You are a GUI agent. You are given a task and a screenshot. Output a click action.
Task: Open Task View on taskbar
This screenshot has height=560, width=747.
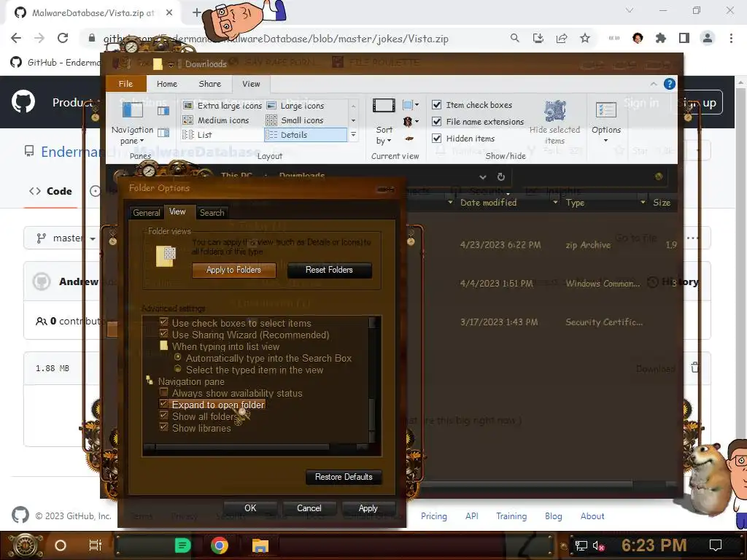96,545
